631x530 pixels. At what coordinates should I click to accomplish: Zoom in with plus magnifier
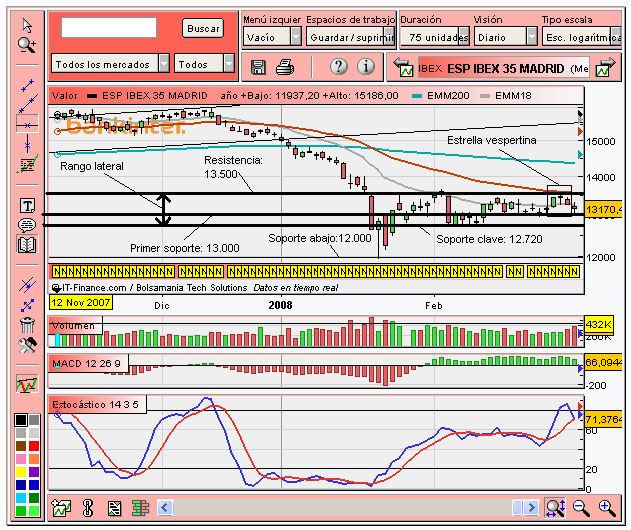point(607,508)
